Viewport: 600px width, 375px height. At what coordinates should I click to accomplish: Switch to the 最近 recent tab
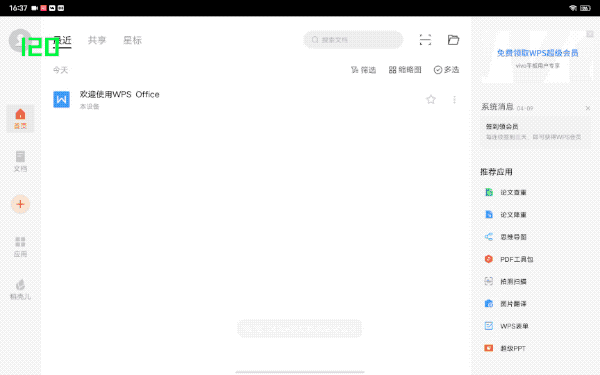(x=62, y=40)
